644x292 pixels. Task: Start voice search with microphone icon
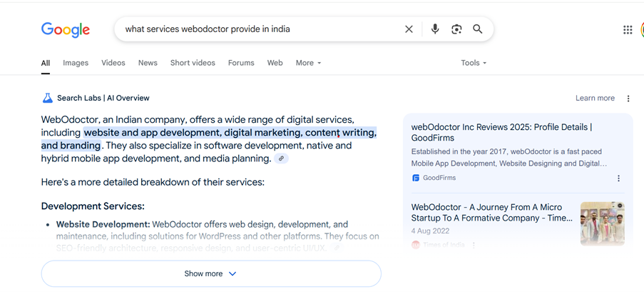(434, 29)
